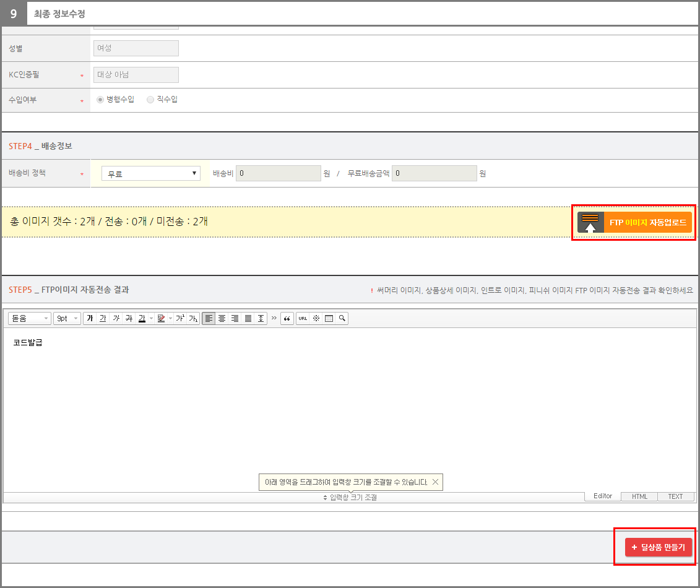Insert a table in the editor
The height and width of the screenshot is (588, 700).
(x=329, y=318)
